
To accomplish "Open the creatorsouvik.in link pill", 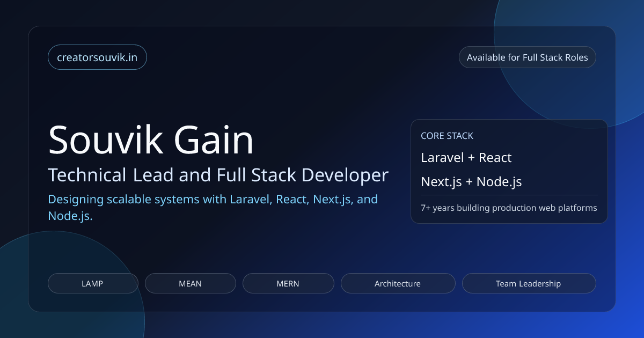I will pyautogui.click(x=97, y=57).
